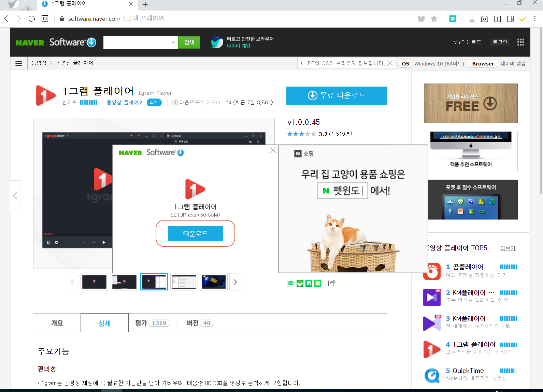Open QuickTime in TOP5 list
543x392 pixels.
click(x=468, y=371)
